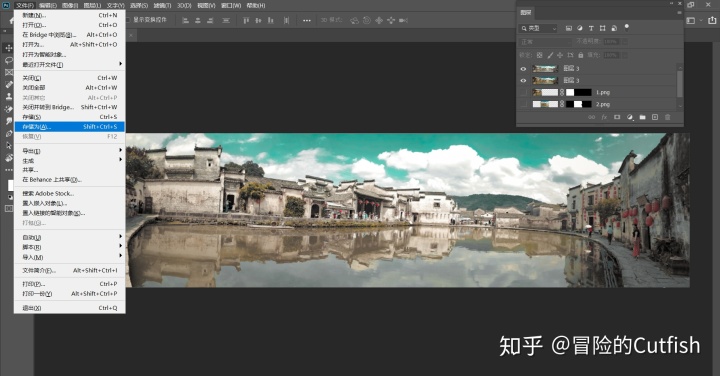This screenshot has width=720, height=376.
Task: Click pixel layer filter icon in Layers panel
Action: click(568, 28)
